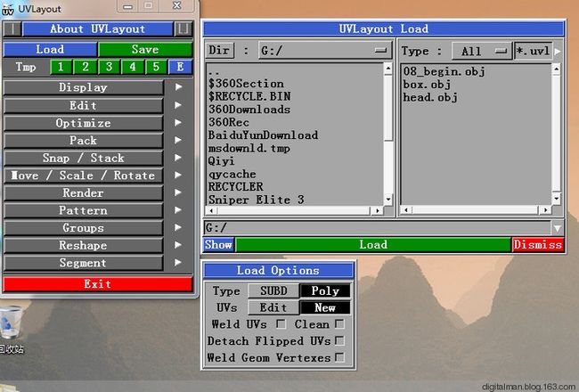Open the Pack menu section

(x=84, y=141)
